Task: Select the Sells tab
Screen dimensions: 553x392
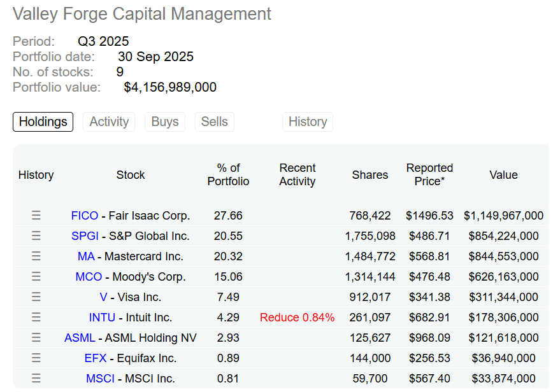Action: (215, 122)
